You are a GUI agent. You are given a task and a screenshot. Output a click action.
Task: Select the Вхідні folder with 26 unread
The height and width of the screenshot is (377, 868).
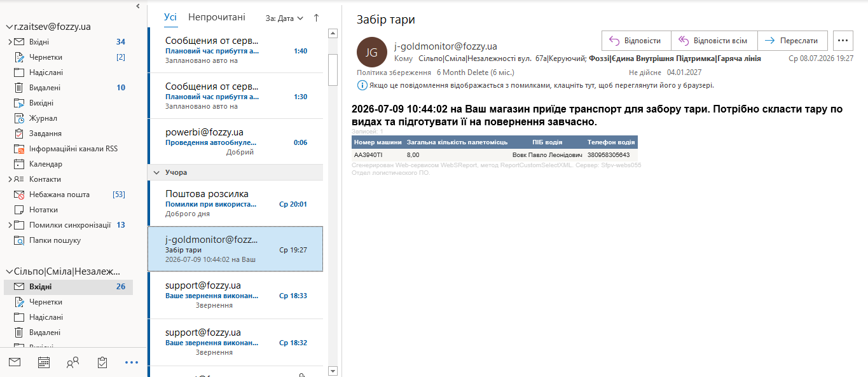click(x=69, y=287)
